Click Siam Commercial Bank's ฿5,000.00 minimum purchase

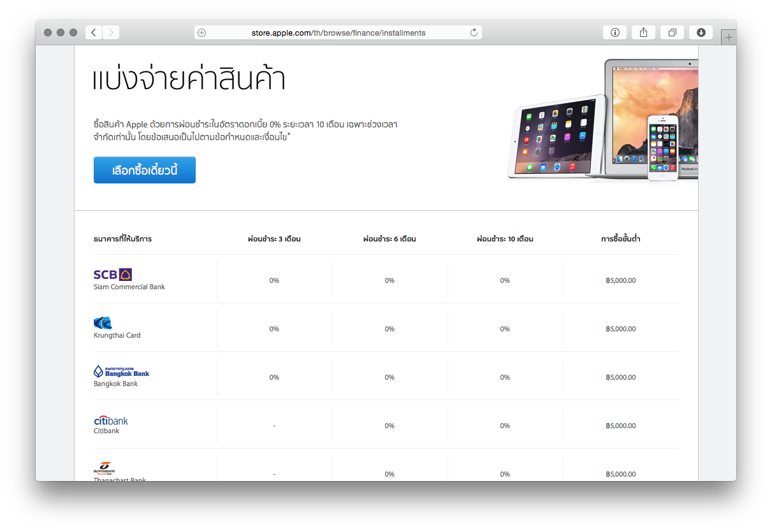[621, 280]
